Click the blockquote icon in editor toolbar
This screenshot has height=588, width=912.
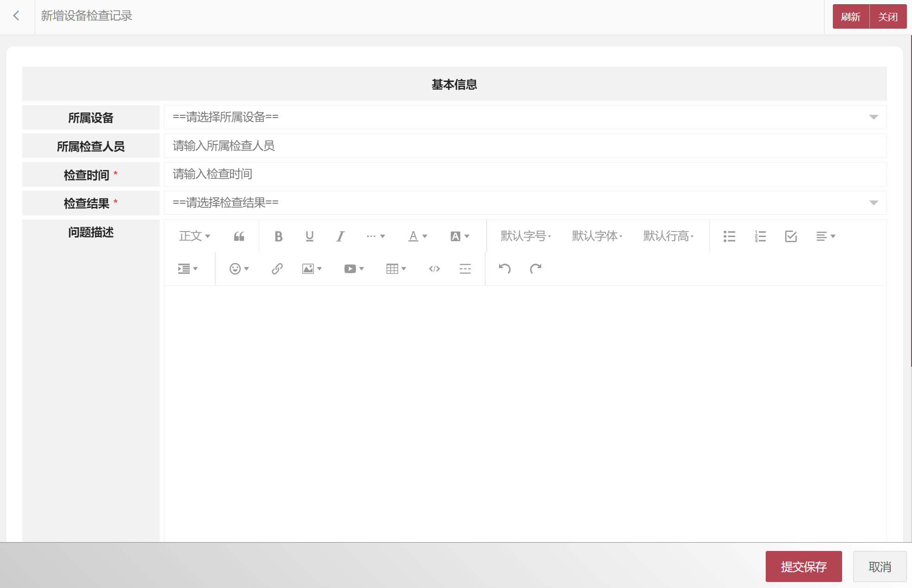239,237
